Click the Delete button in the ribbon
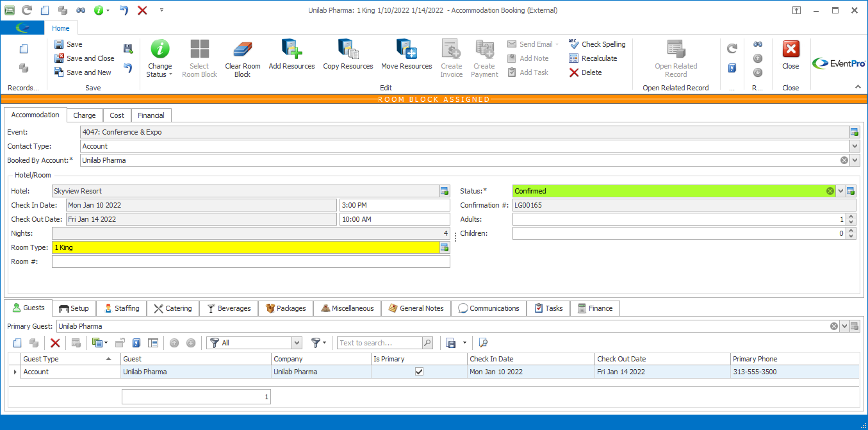The height and width of the screenshot is (430, 868). [585, 72]
